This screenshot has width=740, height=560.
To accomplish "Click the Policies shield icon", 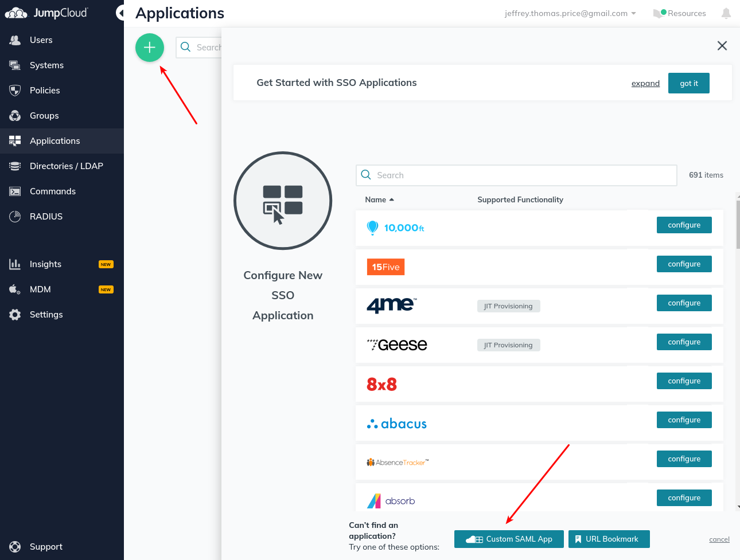I will coord(15,91).
